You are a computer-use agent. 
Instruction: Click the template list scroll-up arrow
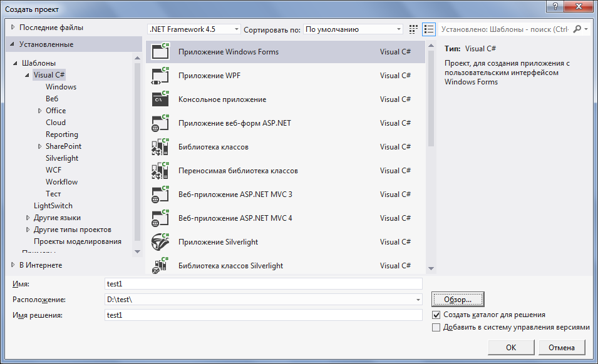431,46
